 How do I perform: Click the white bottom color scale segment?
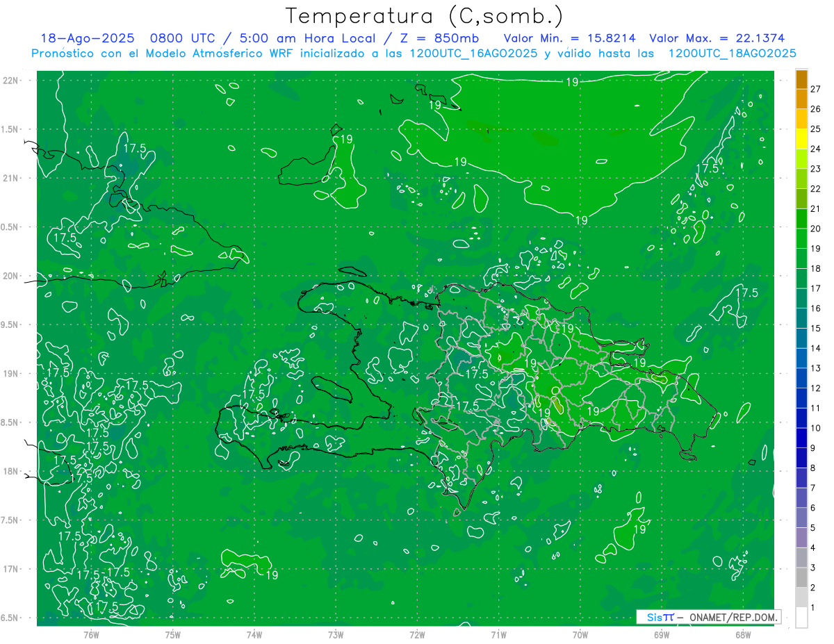[x=801, y=617]
